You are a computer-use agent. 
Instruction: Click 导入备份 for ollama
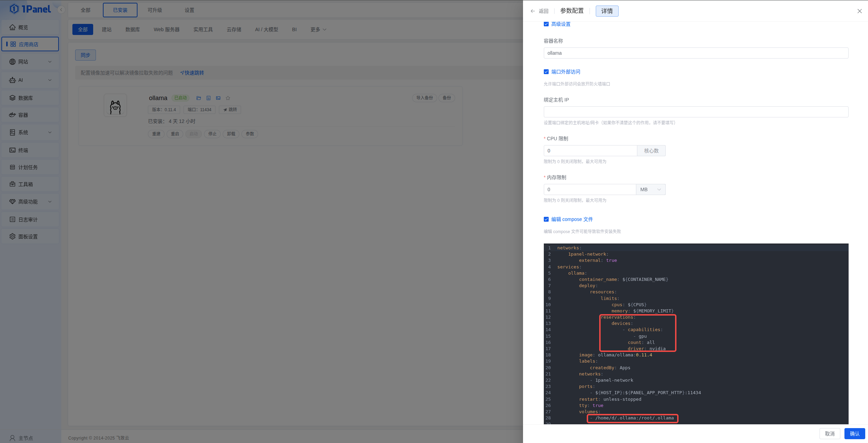coord(425,98)
